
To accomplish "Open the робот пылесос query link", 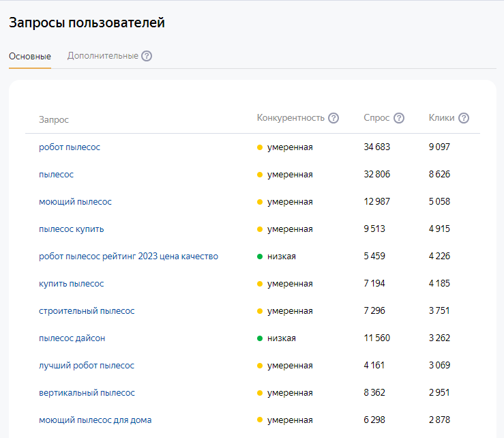I will click(x=70, y=147).
